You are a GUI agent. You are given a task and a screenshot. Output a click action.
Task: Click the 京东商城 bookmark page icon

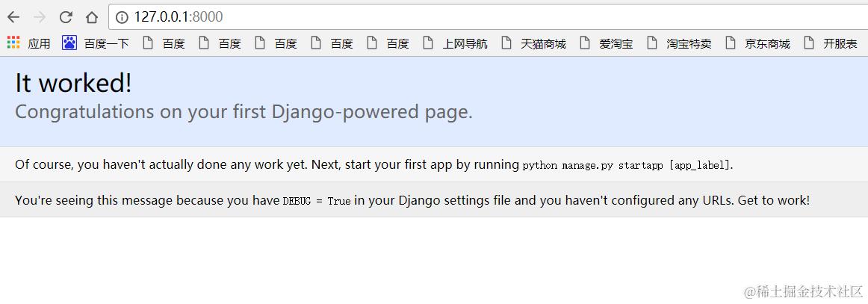pos(731,43)
